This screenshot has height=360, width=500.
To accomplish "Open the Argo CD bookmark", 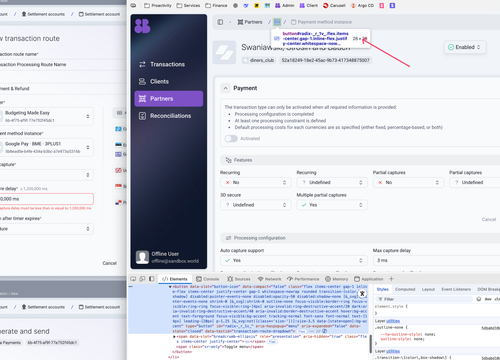I will (x=363, y=5).
